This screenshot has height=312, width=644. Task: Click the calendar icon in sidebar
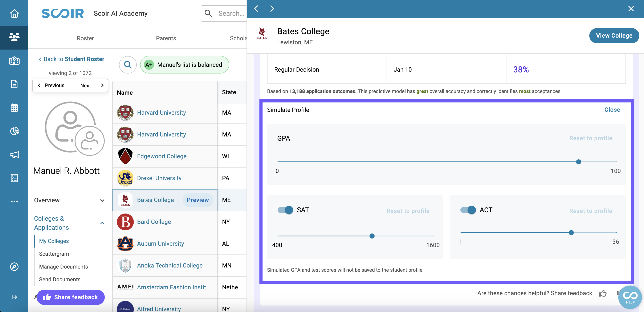[14, 108]
